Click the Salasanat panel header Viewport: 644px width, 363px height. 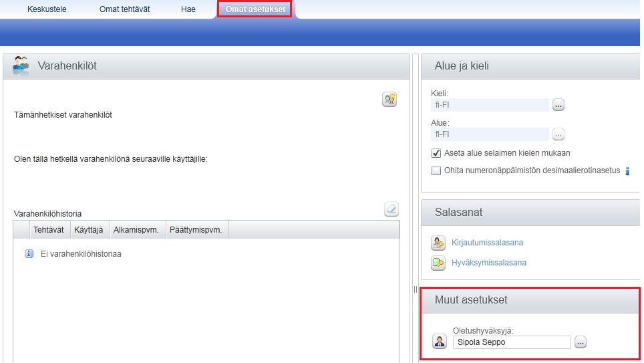pyautogui.click(x=530, y=213)
